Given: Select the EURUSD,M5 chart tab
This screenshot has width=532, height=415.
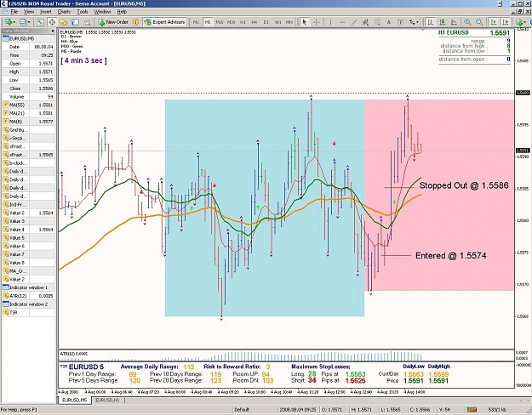Looking at the screenshot, I should [75, 401].
